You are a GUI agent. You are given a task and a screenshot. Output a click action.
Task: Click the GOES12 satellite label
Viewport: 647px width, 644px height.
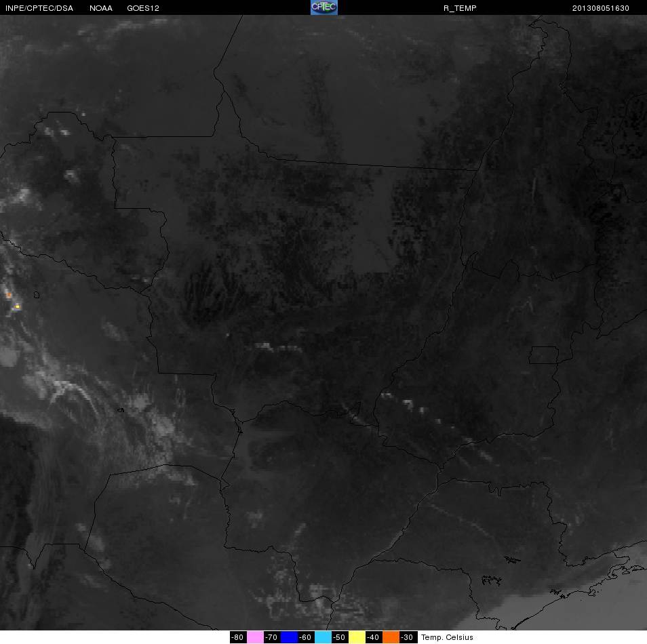[x=143, y=8]
